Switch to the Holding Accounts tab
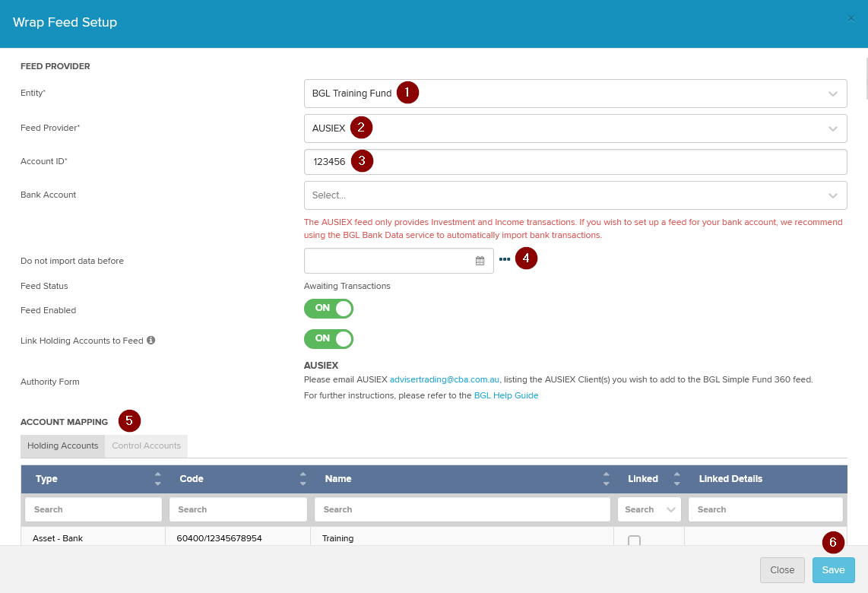The height and width of the screenshot is (593, 868). tap(62, 446)
